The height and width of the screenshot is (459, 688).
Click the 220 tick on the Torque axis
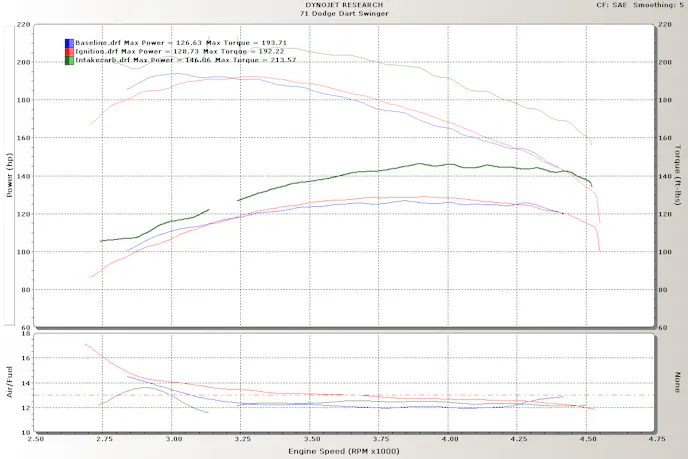665,24
